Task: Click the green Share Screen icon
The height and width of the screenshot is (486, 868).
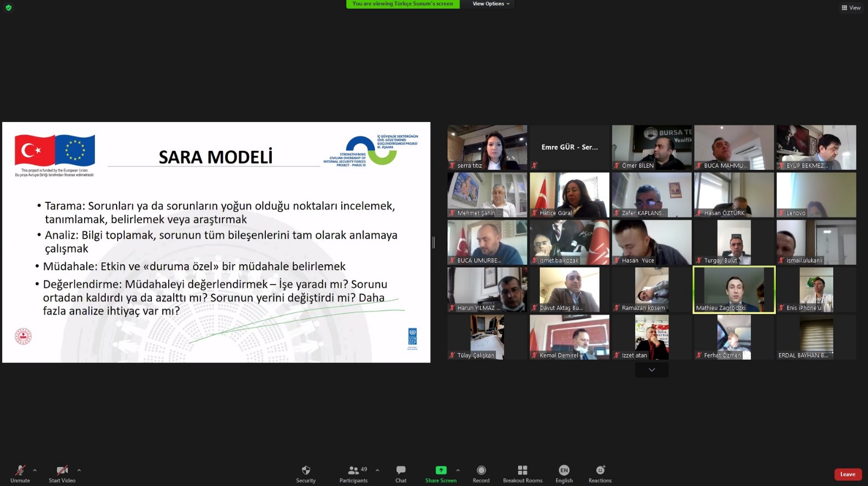Action: pyautogui.click(x=441, y=470)
